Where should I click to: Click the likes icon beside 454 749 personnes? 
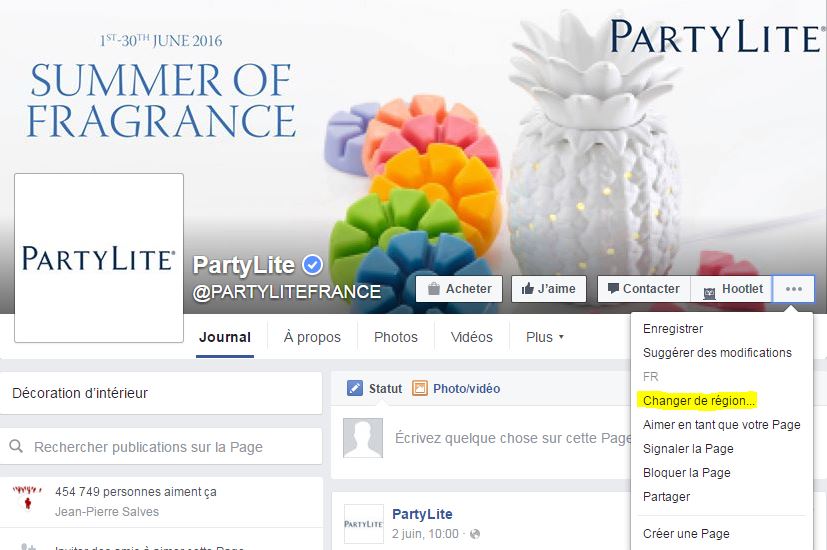tap(27, 497)
